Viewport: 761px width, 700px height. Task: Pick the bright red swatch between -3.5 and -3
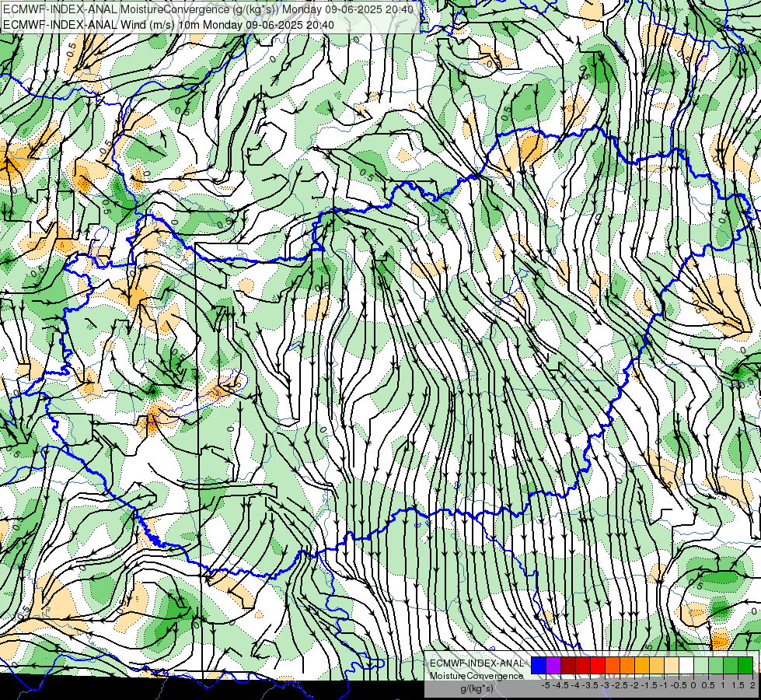[x=598, y=665]
